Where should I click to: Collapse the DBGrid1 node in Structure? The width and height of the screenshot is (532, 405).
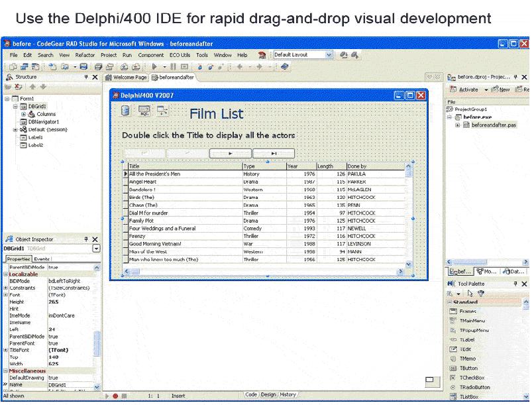tap(15, 106)
